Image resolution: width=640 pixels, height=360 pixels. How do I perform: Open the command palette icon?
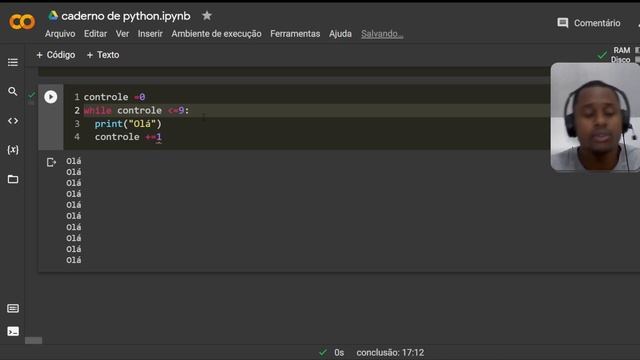point(13,308)
